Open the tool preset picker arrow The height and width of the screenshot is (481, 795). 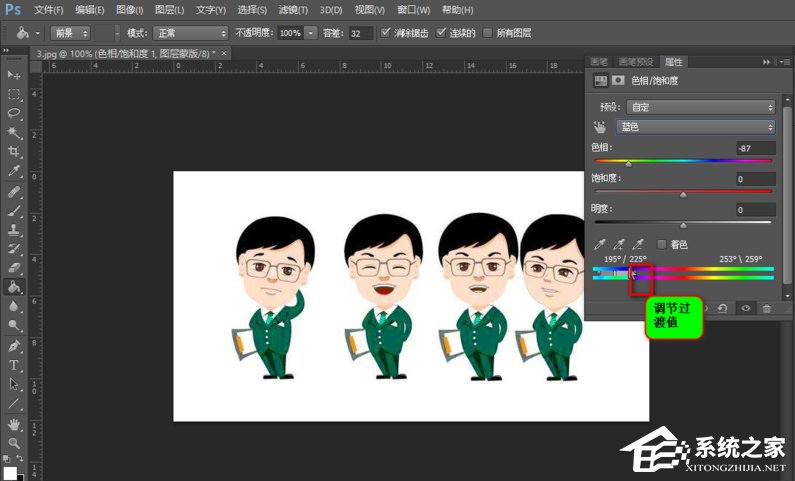click(38, 33)
